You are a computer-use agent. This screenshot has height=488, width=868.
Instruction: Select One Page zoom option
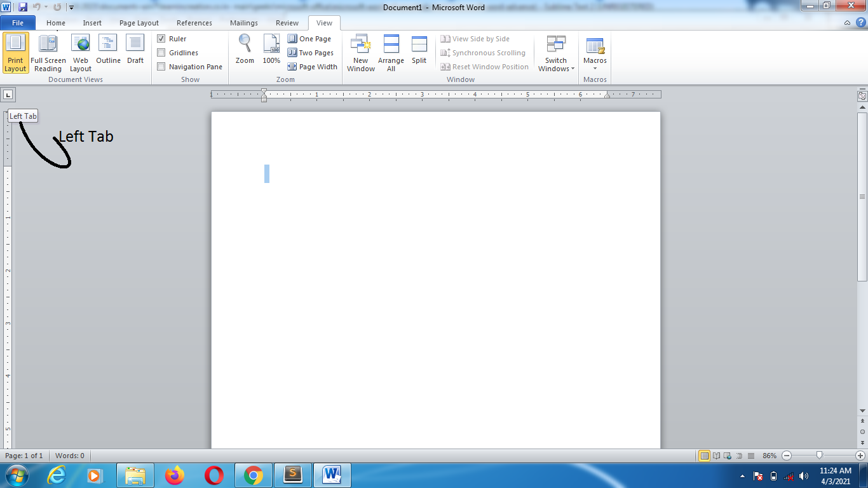pyautogui.click(x=310, y=38)
